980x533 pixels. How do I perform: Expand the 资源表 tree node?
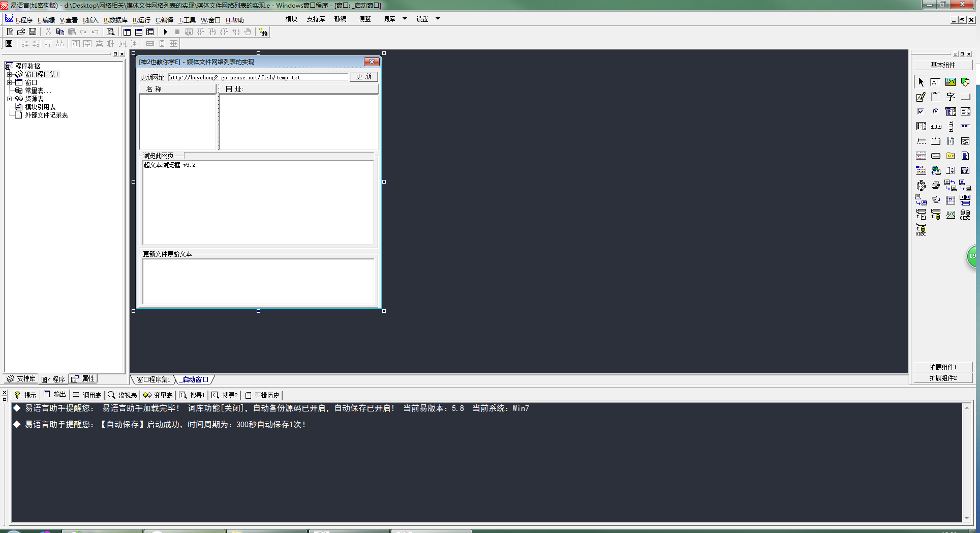click(x=9, y=99)
